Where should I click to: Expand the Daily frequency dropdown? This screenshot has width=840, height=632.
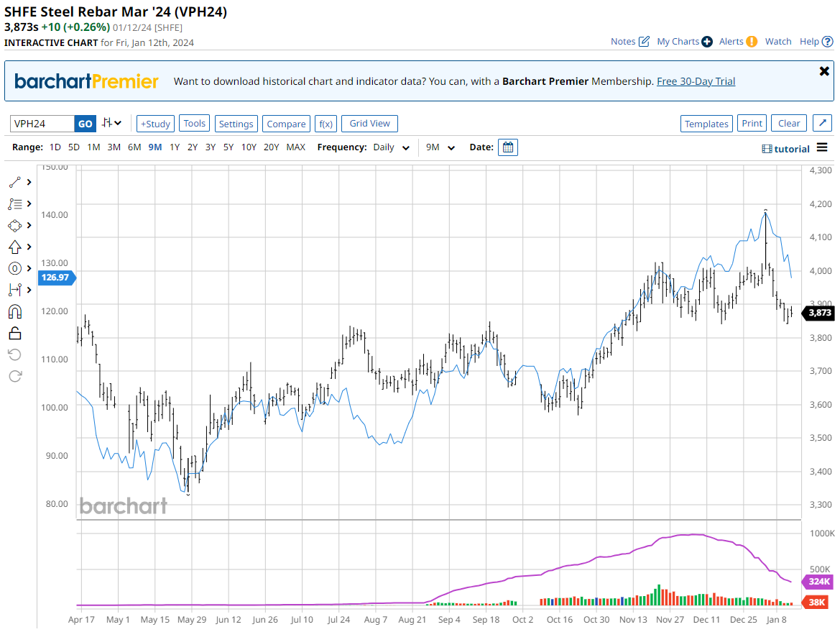392,147
